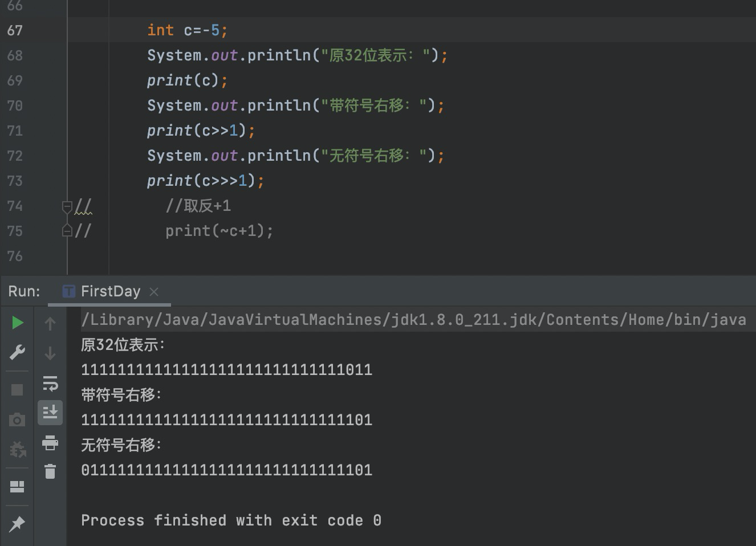Click the restore layout icon
Viewport: 756px width, 546px height.
17,487
